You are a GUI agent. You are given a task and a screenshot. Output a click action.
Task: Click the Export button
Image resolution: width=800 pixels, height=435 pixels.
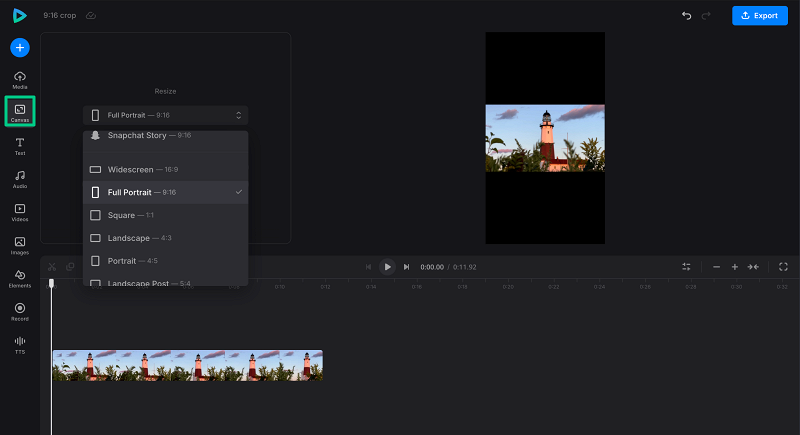(x=760, y=15)
